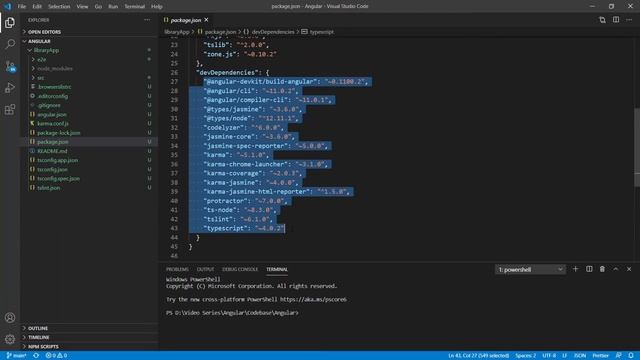640x360 pixels.
Task: Open the Manage gear icon
Action: click(x=10, y=339)
